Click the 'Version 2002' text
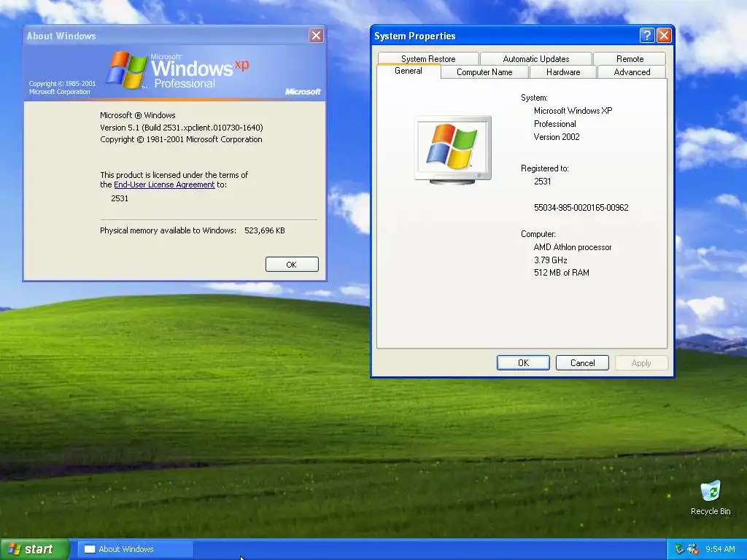Image resolution: width=747 pixels, height=560 pixels. tap(557, 137)
